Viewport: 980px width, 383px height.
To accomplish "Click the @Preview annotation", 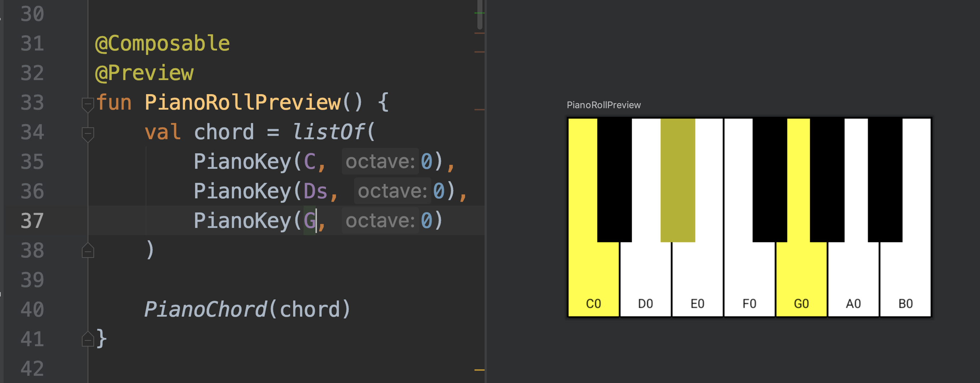I will click(x=144, y=73).
